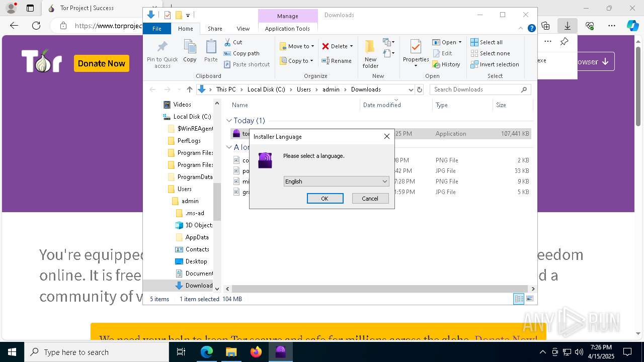
Task: Click the Explorer Up arrow button
Action: point(189,89)
